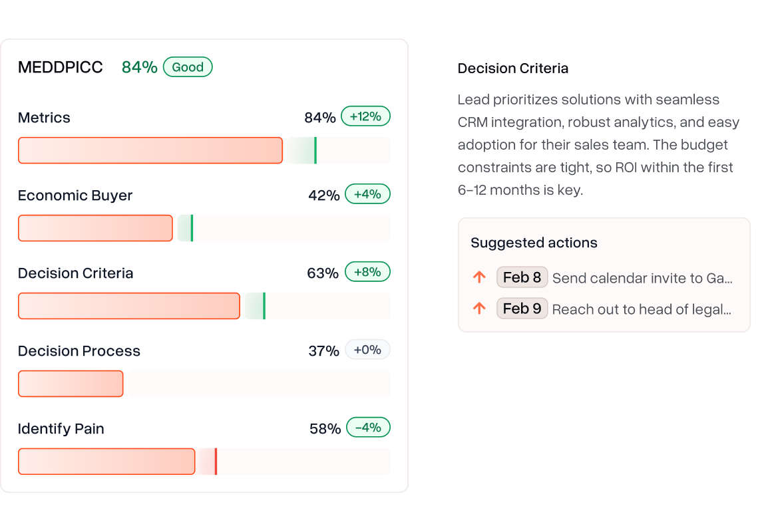Image resolution: width=768 pixels, height=532 pixels.
Task: Open the Feb 8 date tag
Action: 522,277
